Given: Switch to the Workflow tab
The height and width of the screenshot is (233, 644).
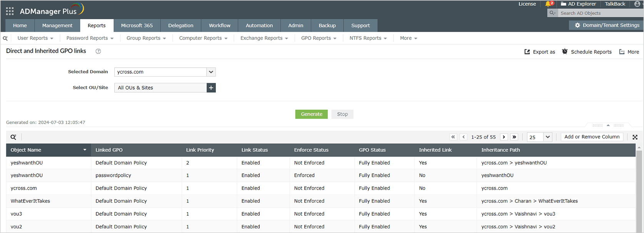Looking at the screenshot, I should coord(220,25).
